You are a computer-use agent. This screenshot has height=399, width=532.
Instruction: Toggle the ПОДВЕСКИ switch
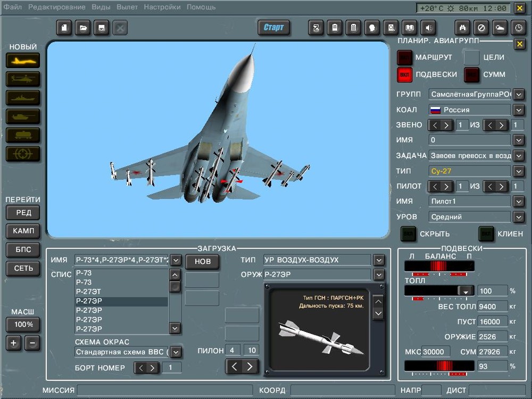tap(405, 75)
